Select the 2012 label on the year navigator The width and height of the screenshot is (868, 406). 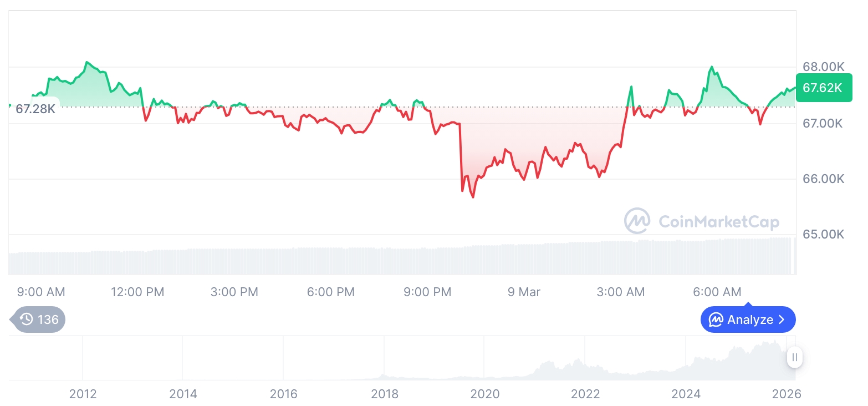click(x=83, y=394)
